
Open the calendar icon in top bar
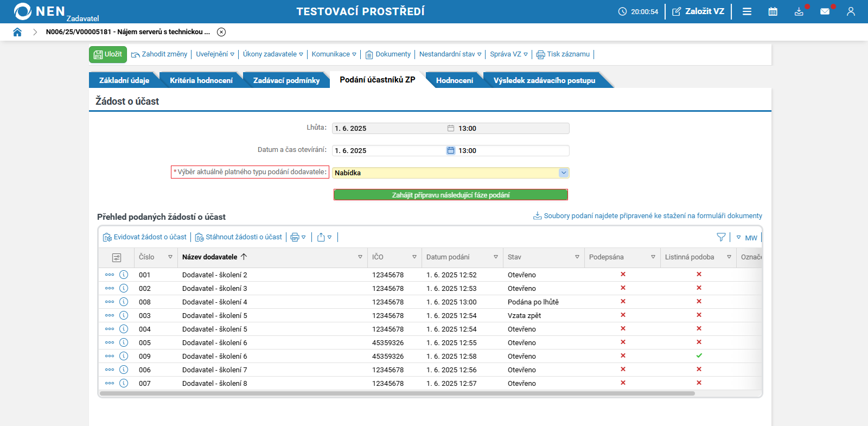[773, 11]
